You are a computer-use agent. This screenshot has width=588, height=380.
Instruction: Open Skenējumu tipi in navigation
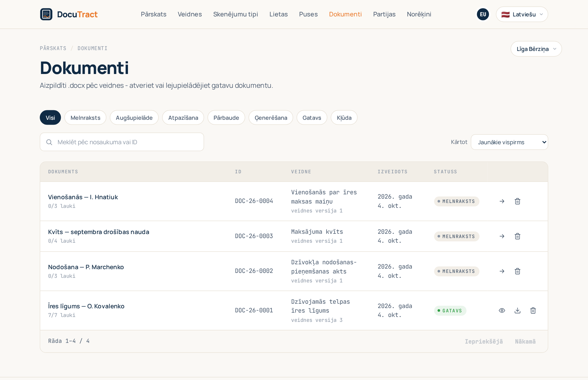click(x=235, y=14)
